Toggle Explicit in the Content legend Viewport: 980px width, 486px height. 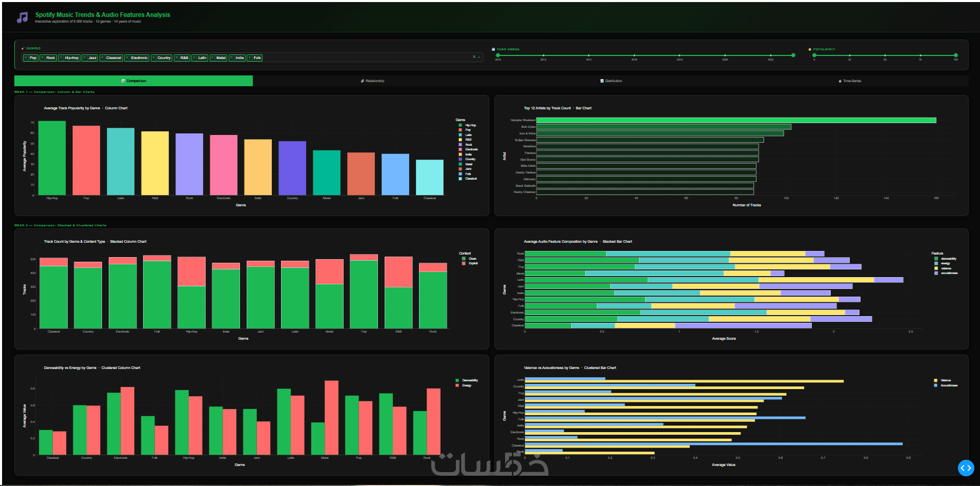tap(470, 263)
